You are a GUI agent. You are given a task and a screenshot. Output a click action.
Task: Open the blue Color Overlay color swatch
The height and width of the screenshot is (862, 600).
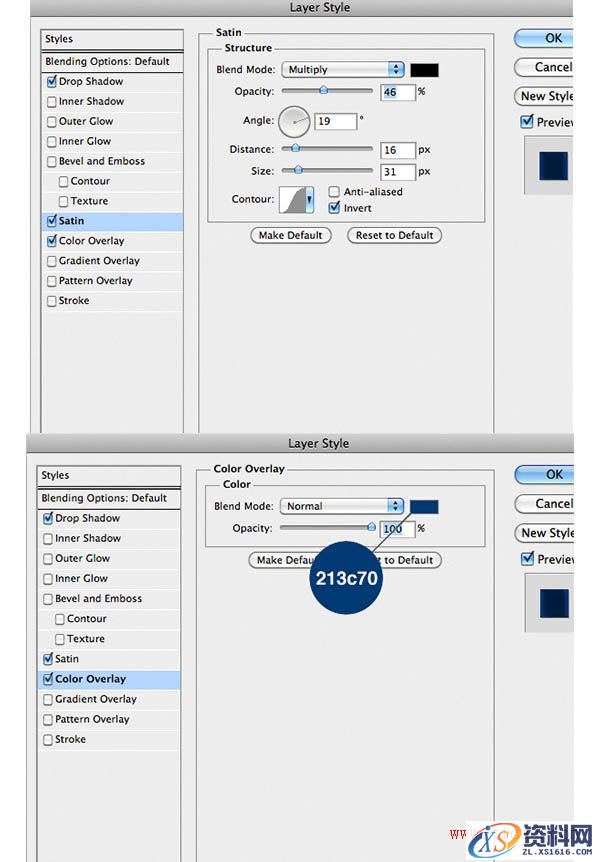tap(424, 507)
